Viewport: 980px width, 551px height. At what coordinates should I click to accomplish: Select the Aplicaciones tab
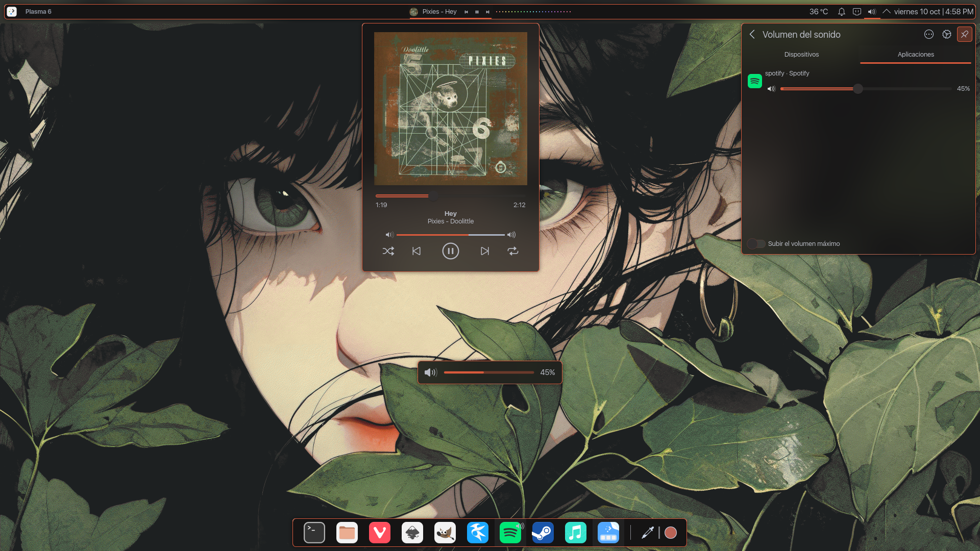[916, 55]
